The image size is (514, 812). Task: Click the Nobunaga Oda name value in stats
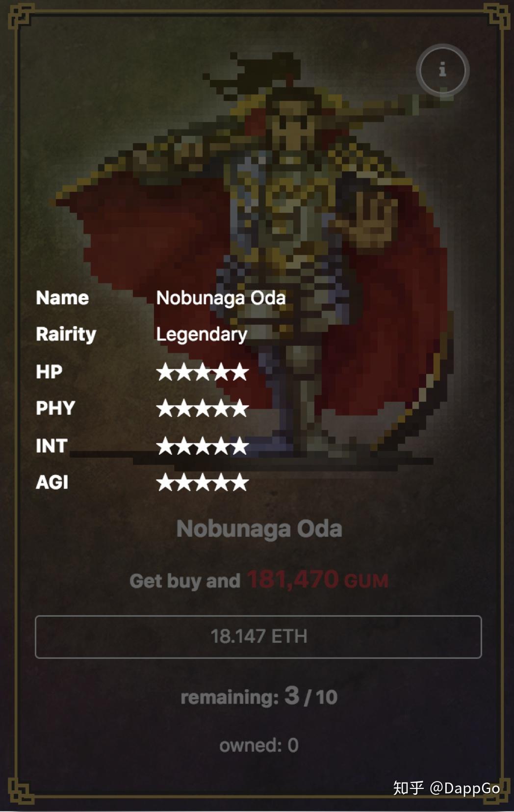click(x=221, y=298)
